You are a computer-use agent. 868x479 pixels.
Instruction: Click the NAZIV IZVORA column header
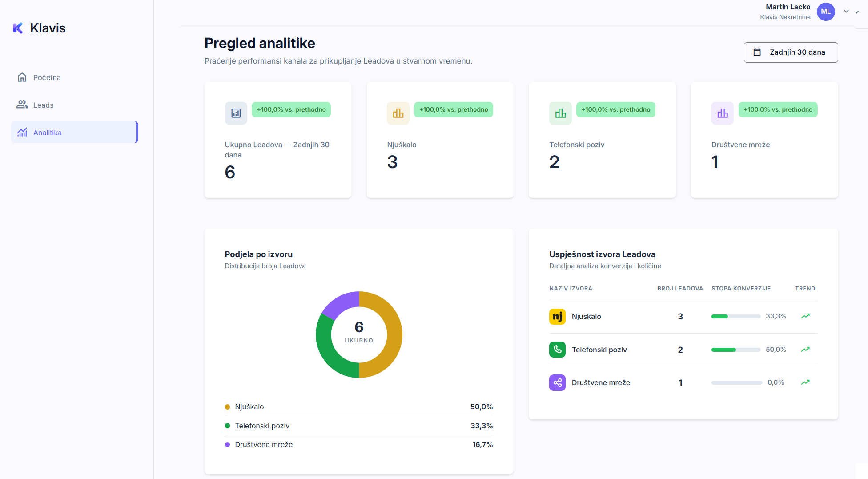571,289
